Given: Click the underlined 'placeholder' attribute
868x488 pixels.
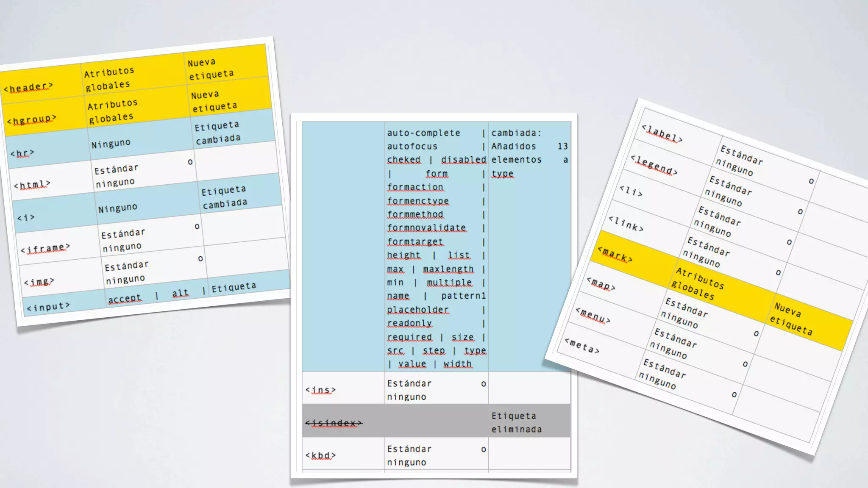Looking at the screenshot, I should tap(417, 310).
